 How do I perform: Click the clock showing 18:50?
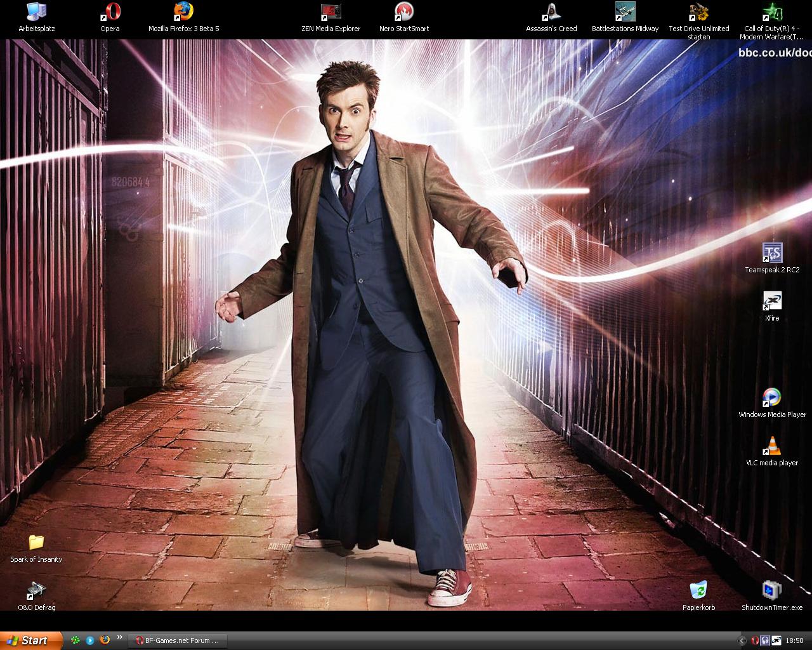(794, 640)
